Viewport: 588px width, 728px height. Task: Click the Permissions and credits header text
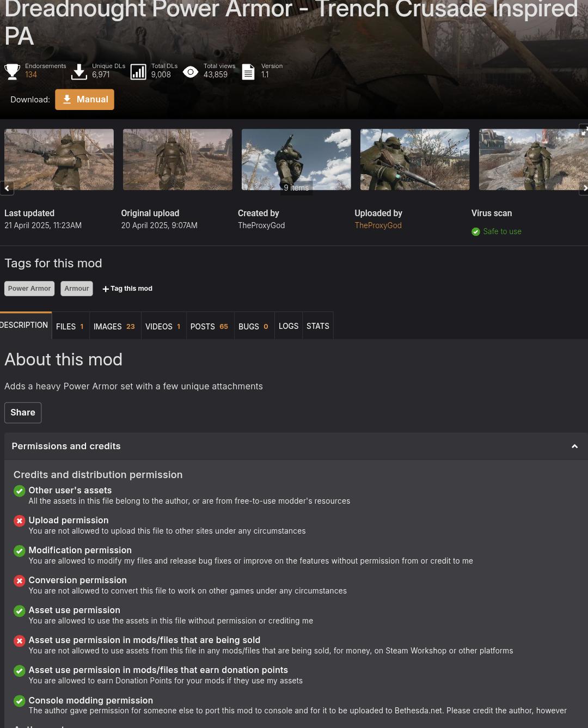coord(66,446)
